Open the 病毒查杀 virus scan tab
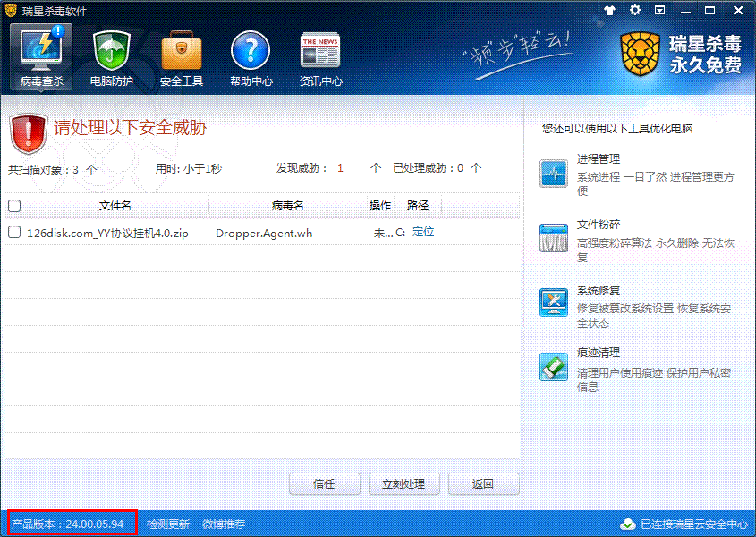This screenshot has width=756, height=537. [41, 57]
